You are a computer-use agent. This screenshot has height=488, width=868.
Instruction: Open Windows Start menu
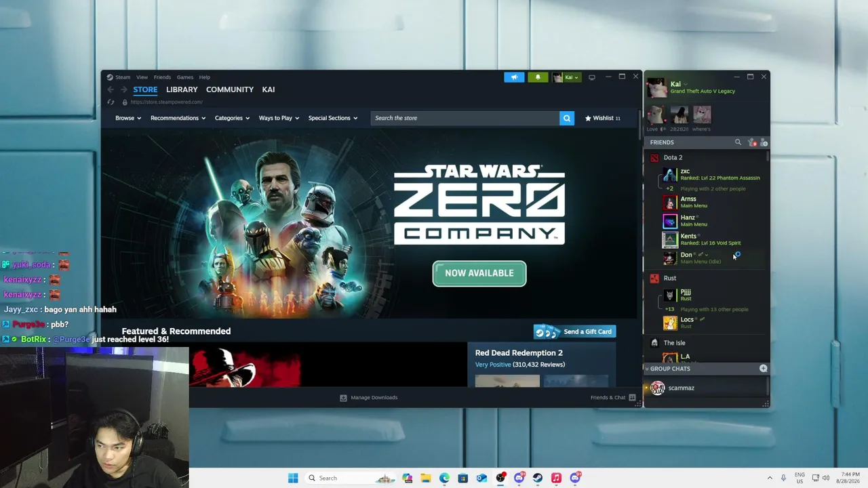(x=293, y=478)
